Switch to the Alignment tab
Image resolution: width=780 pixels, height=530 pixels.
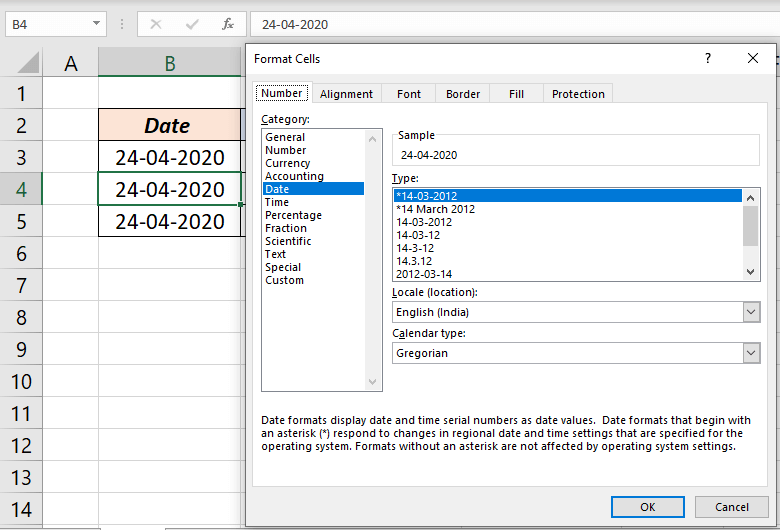click(346, 94)
